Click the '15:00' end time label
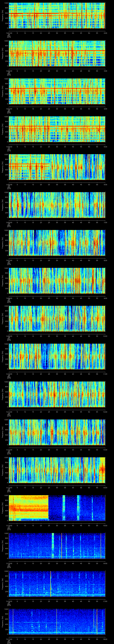This screenshot has height=644, width=114. point(105,525)
